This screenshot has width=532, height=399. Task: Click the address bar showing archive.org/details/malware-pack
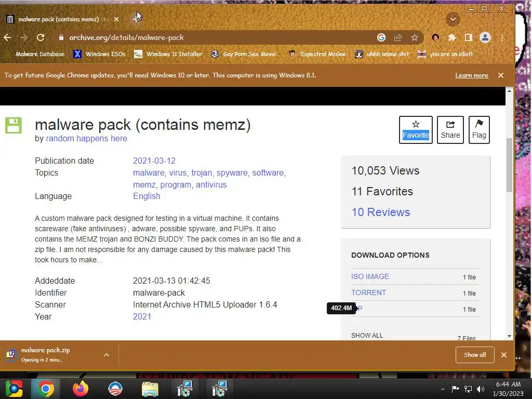click(x=217, y=37)
